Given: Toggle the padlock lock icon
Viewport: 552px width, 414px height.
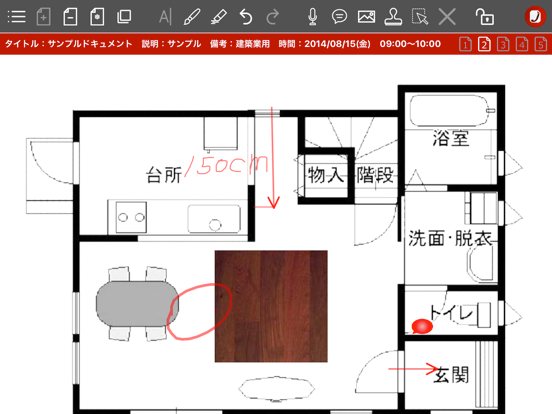Looking at the screenshot, I should click(484, 16).
